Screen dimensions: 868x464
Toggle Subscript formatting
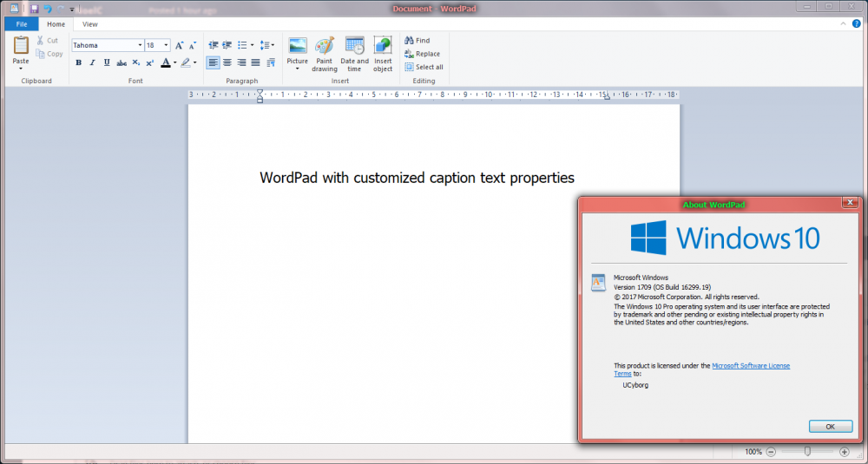135,62
